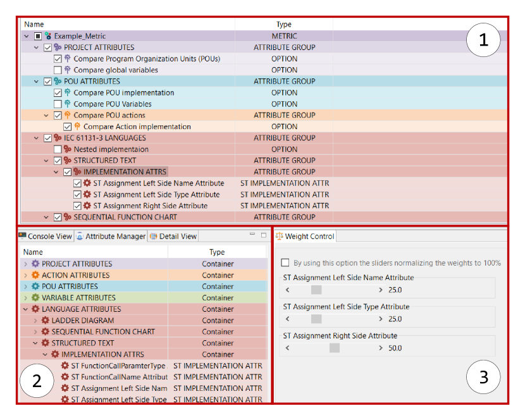Viewport: 525px width, 420px height.
Task: Click the Example_Metric metric icon
Action: 48,36
